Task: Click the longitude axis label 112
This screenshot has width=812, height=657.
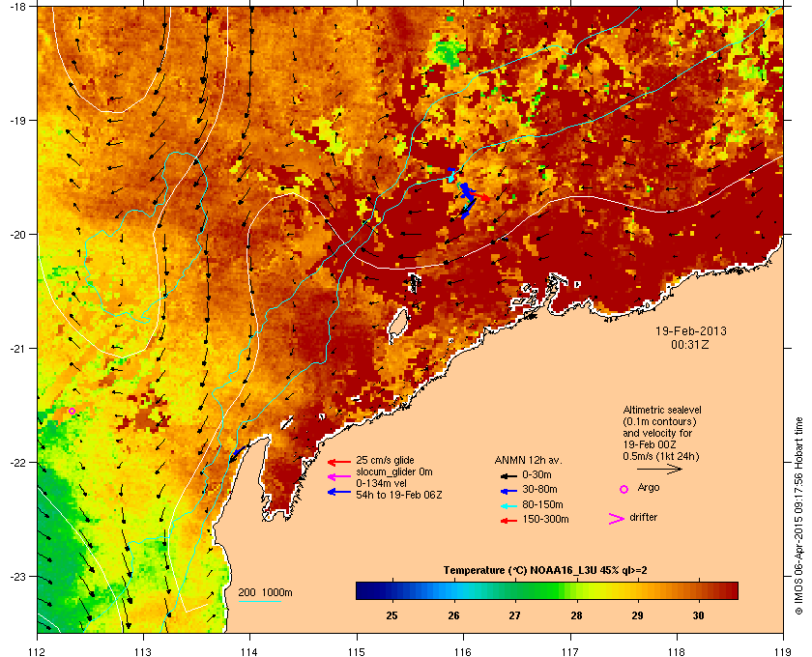Action: click(x=38, y=652)
